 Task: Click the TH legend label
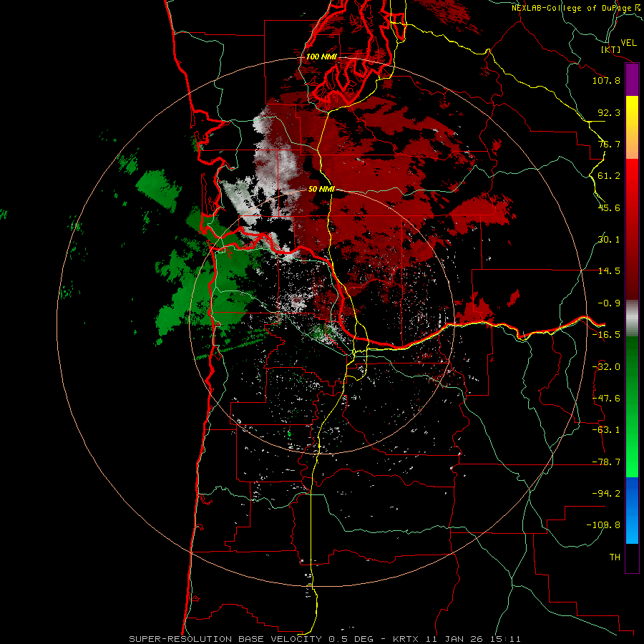615,557
